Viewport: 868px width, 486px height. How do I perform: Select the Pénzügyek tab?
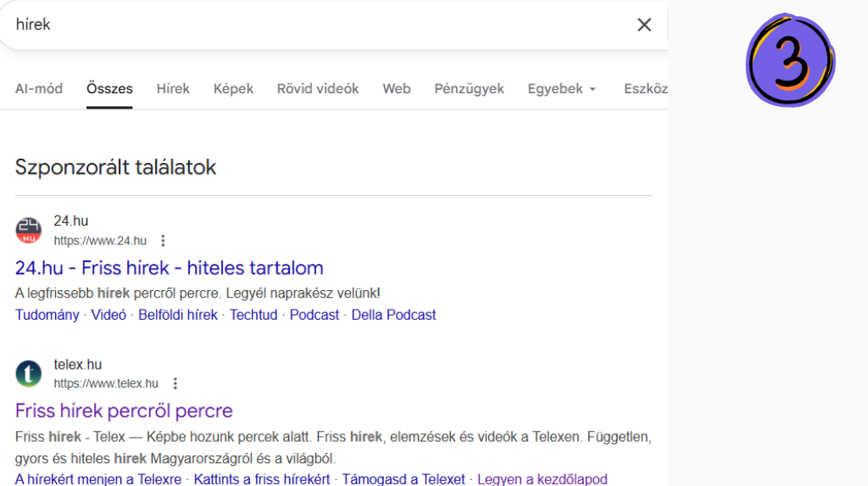point(469,89)
